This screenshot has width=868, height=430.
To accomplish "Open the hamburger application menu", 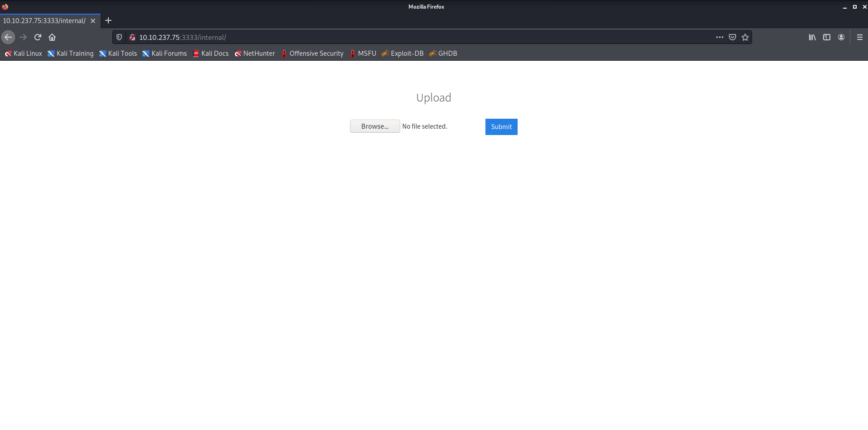I will 859,37.
